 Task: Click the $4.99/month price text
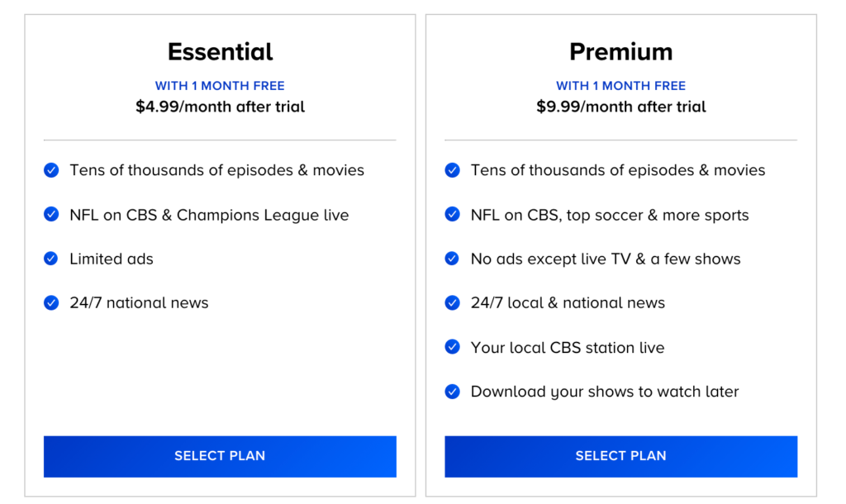point(220,107)
